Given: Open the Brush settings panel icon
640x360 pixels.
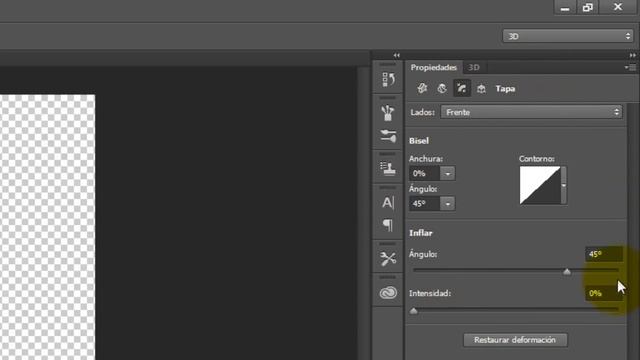Looking at the screenshot, I should (388, 136).
